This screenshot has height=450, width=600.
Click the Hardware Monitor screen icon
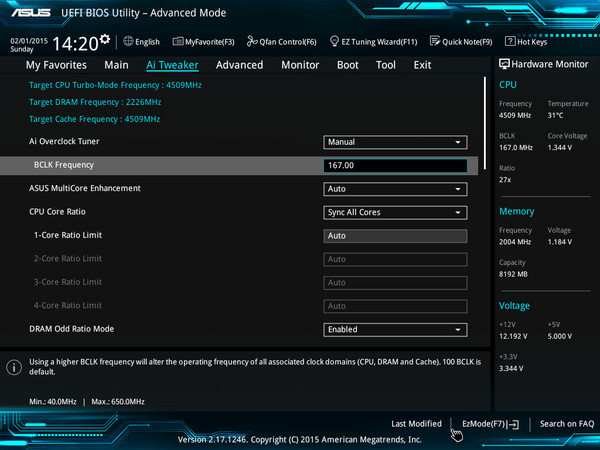click(504, 64)
